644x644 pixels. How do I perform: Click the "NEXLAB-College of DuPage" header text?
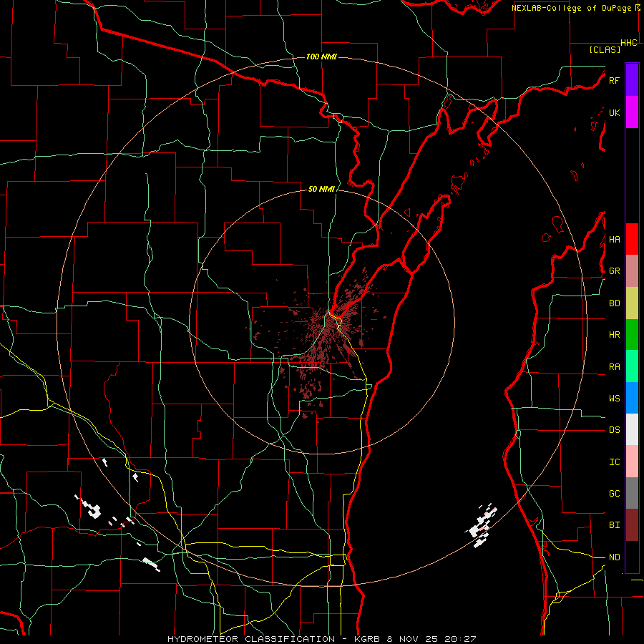[x=571, y=8]
